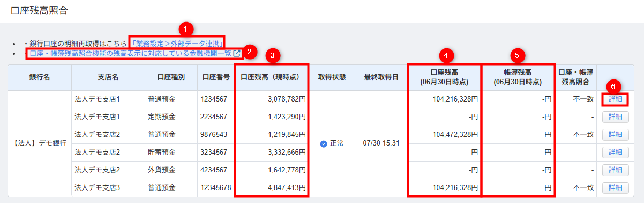Click the 取得状態 column header

[332, 77]
